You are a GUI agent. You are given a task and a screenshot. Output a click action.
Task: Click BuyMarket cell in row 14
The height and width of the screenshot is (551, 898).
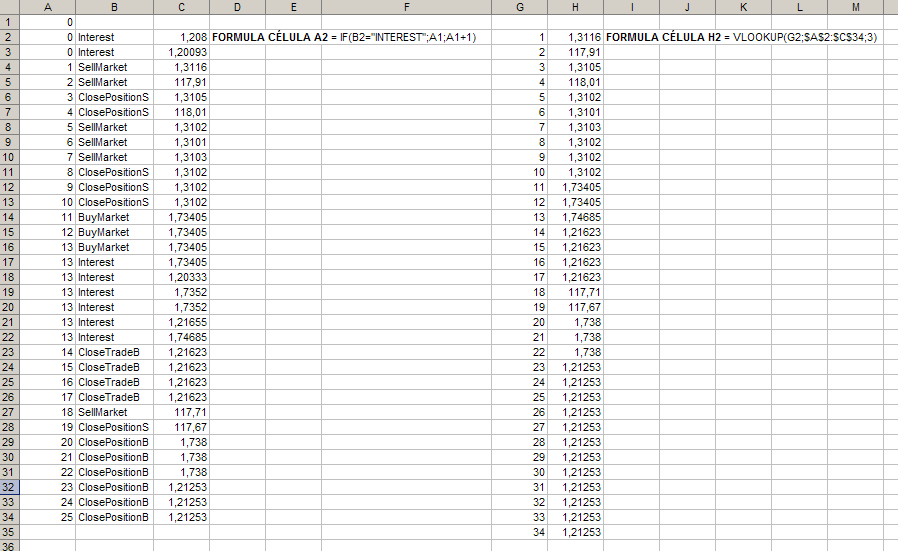pyautogui.click(x=114, y=217)
